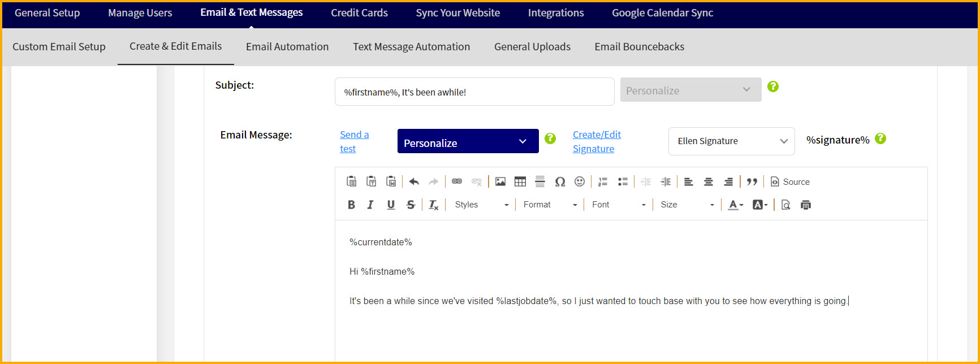Click help icon next to %signature%
The width and height of the screenshot is (980, 364).
pos(880,138)
